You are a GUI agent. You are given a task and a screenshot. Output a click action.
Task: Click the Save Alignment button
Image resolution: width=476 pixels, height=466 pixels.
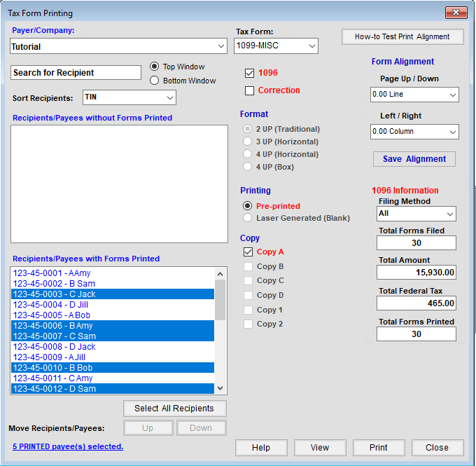[414, 159]
